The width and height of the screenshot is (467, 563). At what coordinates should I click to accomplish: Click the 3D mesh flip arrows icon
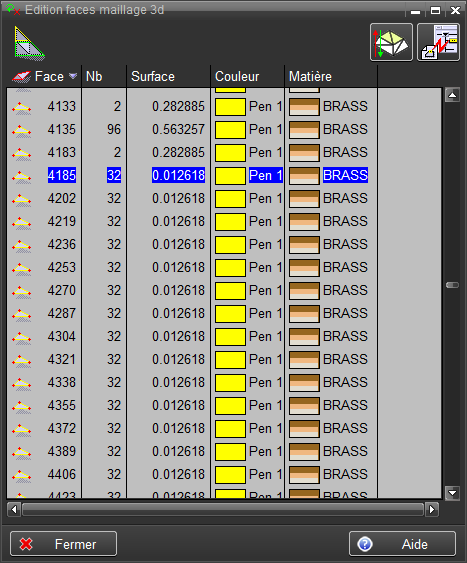pyautogui.click(x=391, y=42)
